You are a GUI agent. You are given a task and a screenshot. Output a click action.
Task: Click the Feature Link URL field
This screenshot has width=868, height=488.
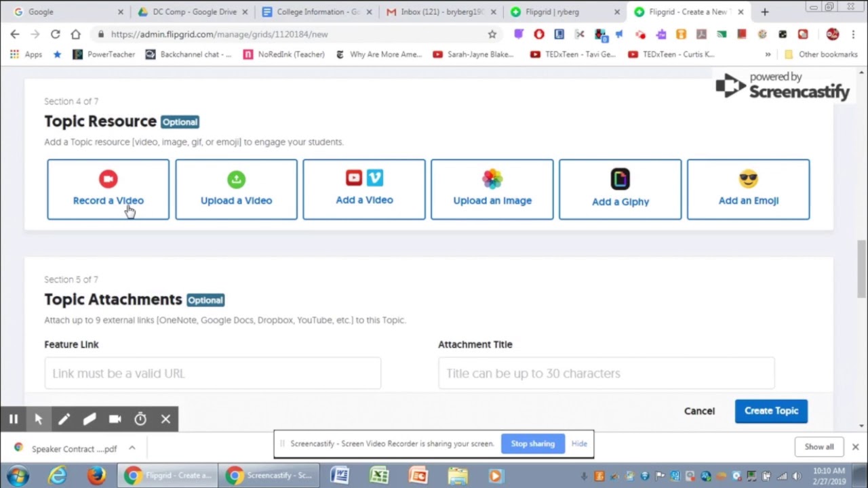pos(212,373)
